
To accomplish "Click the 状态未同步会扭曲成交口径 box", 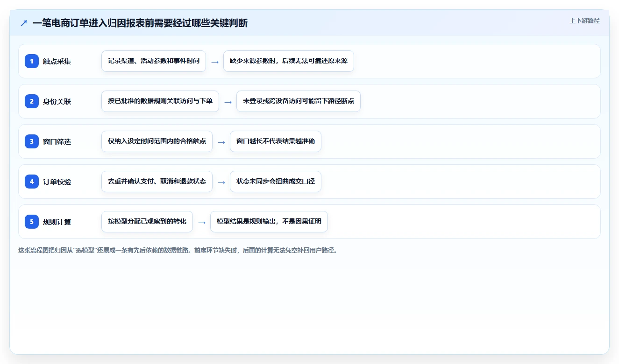I will click(x=276, y=182).
